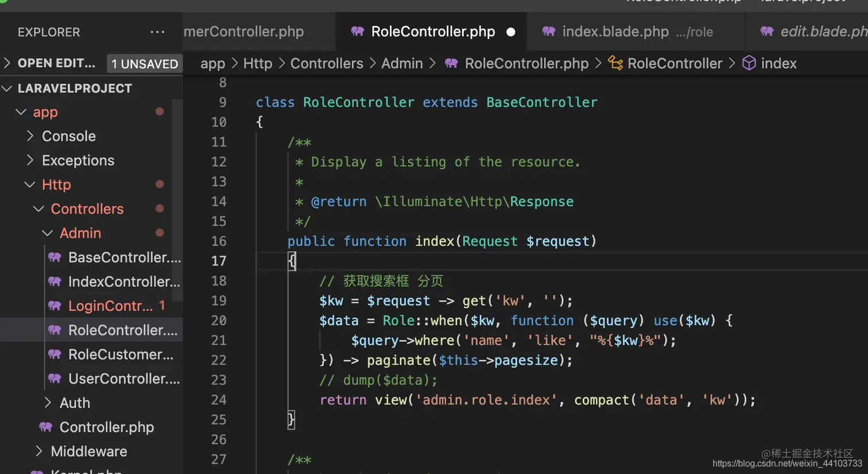Click RoleController class in breadcrumb
Viewport: 868px width, 474px height.
click(x=675, y=63)
